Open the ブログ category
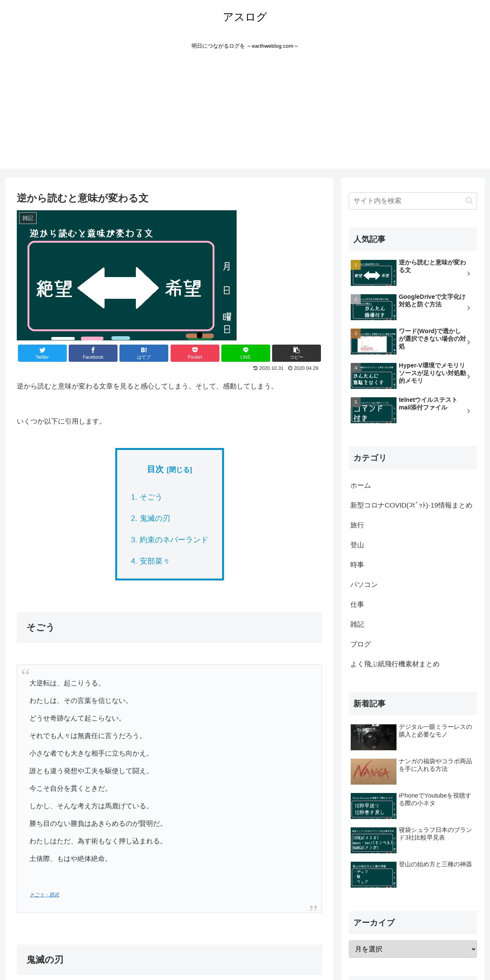Viewport: 490px width, 980px height. pyautogui.click(x=361, y=644)
